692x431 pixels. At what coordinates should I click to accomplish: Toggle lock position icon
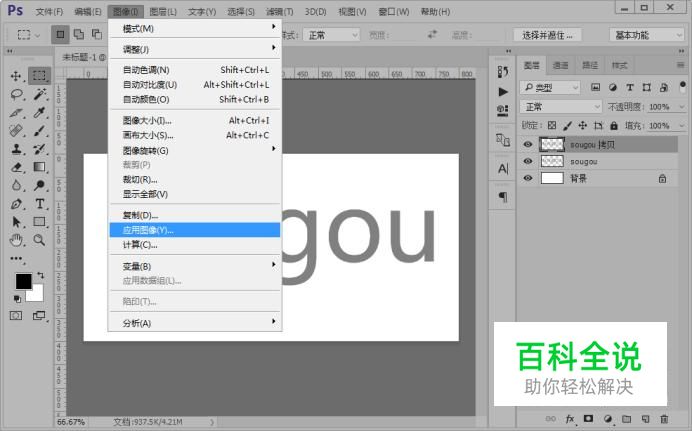click(583, 126)
